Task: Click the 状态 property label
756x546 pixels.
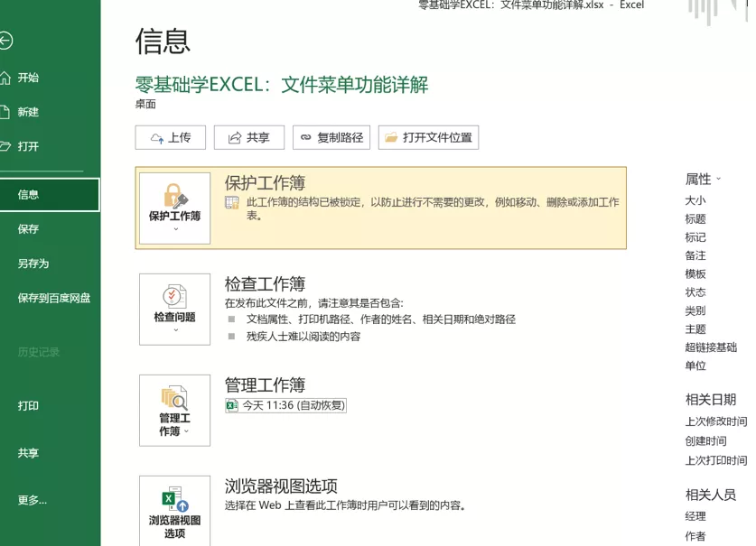Action: (x=695, y=292)
